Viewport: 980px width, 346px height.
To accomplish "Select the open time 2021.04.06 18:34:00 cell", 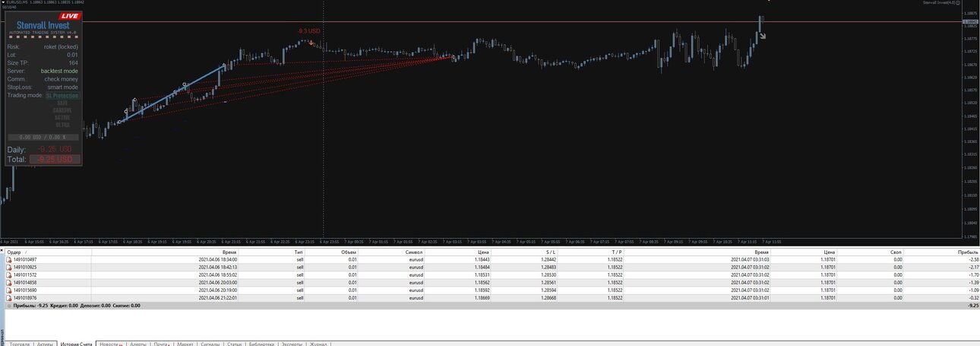I will [x=218, y=259].
